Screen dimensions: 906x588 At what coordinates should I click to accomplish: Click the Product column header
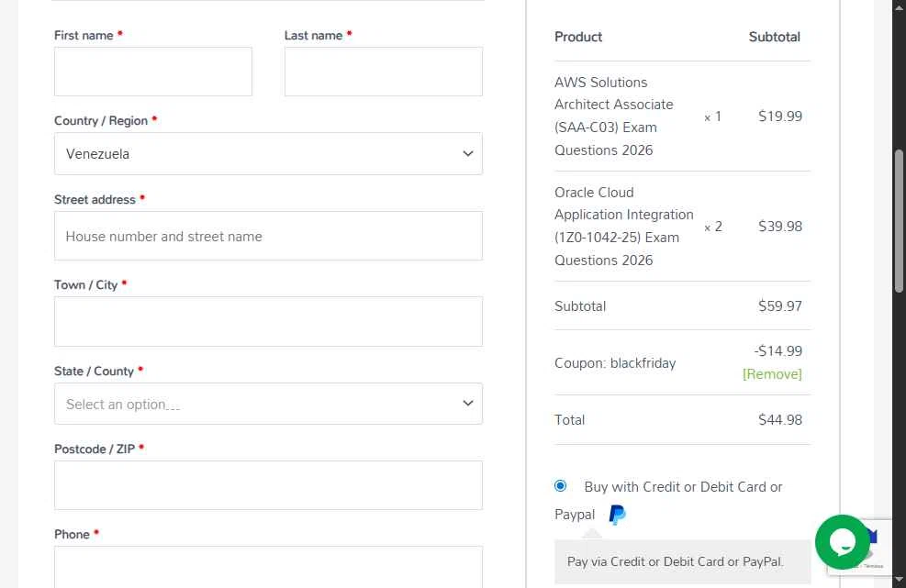coord(577,37)
